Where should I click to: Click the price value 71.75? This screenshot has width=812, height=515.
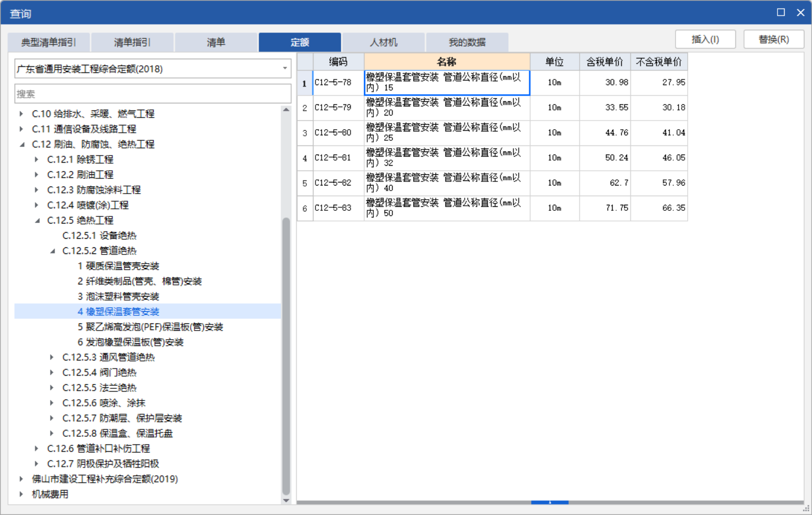point(617,208)
